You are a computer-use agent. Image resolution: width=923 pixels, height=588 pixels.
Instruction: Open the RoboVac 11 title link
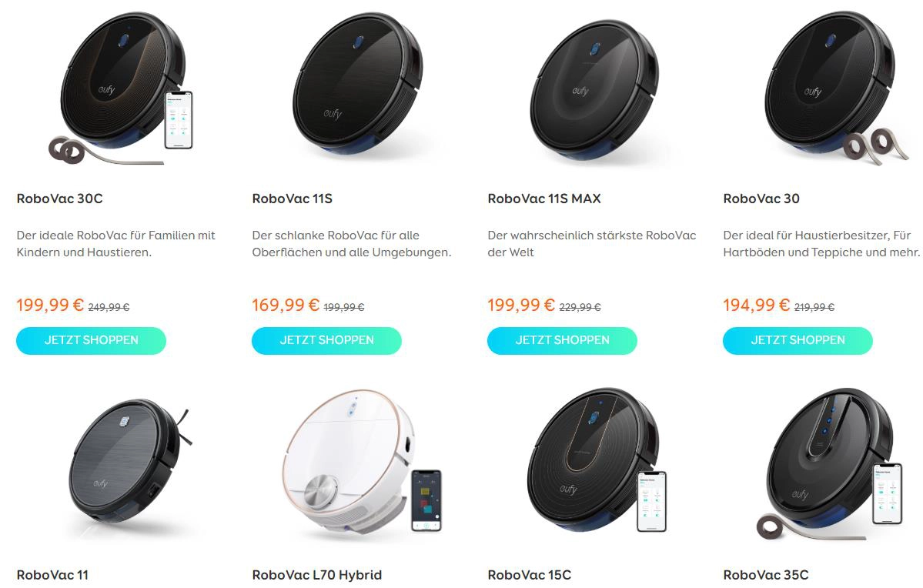tap(52, 575)
